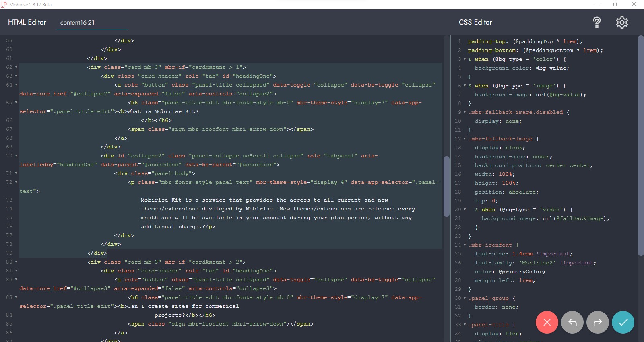
Task: Place cursor on CSS 'font-size: 1.4rem' line
Action: tap(503, 254)
